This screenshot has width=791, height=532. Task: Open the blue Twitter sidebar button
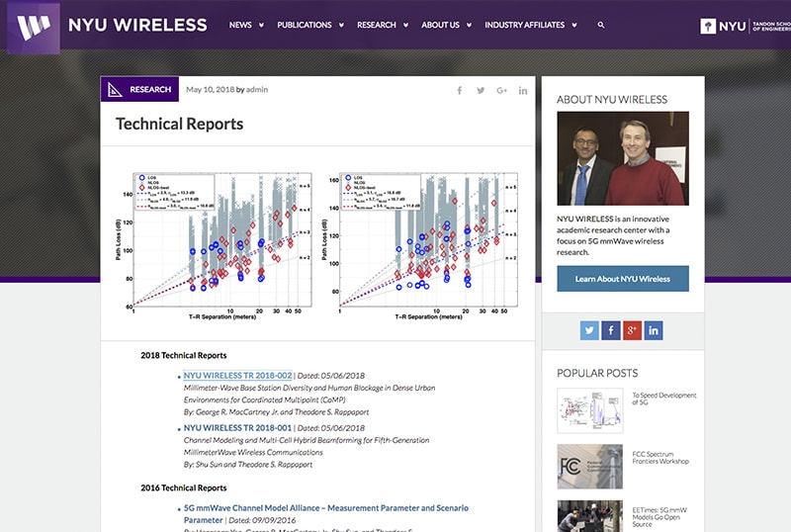coord(589,330)
